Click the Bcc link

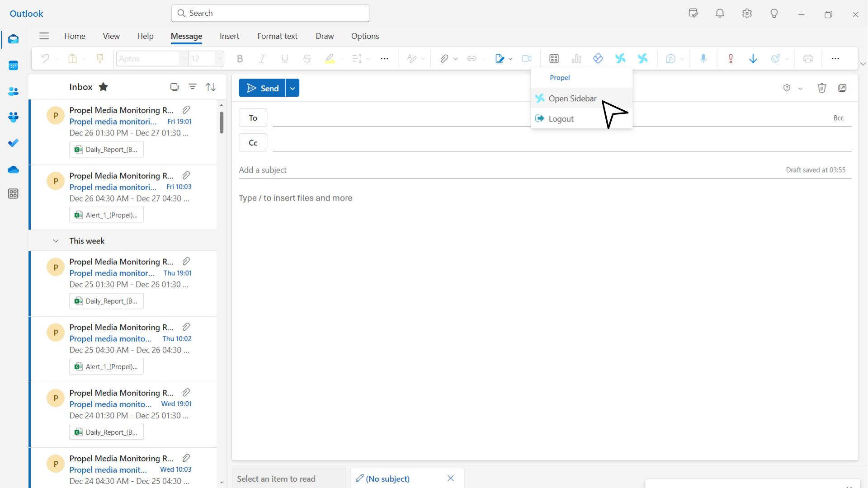click(839, 118)
